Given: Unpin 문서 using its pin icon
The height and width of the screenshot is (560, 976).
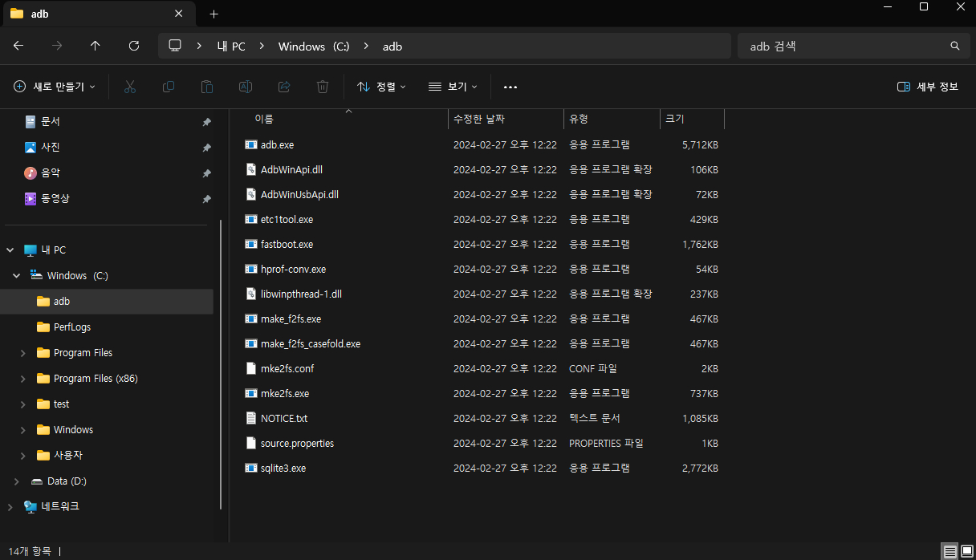Looking at the screenshot, I should pos(206,122).
